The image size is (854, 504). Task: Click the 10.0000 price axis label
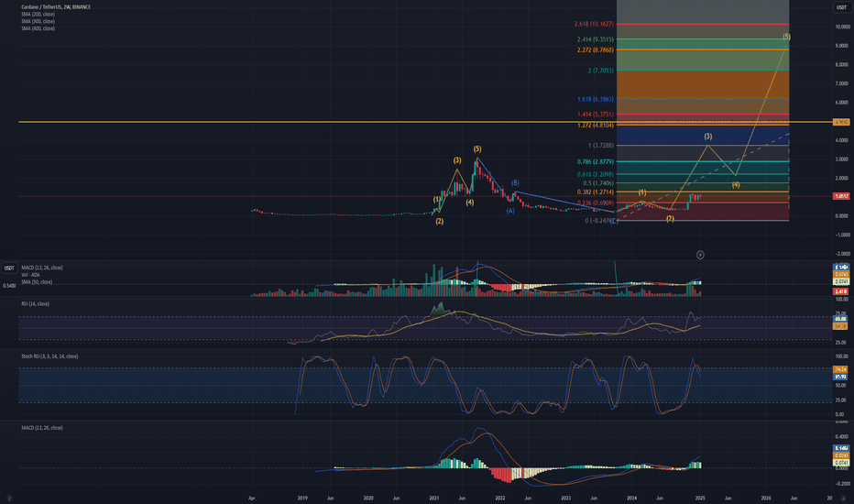(x=842, y=27)
